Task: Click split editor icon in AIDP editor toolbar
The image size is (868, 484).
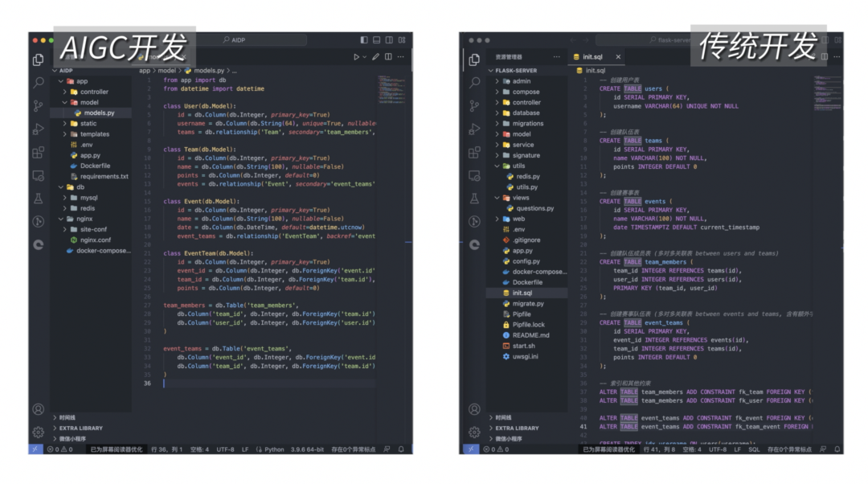Action: 389,56
